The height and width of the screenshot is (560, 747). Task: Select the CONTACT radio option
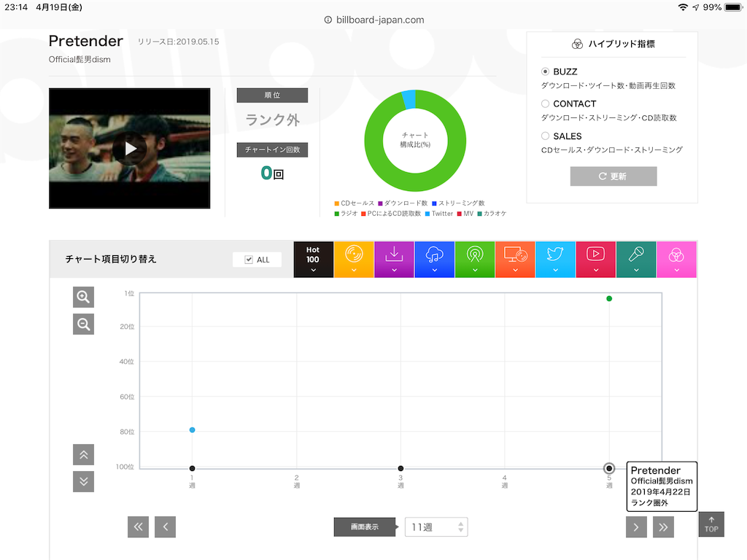click(545, 104)
